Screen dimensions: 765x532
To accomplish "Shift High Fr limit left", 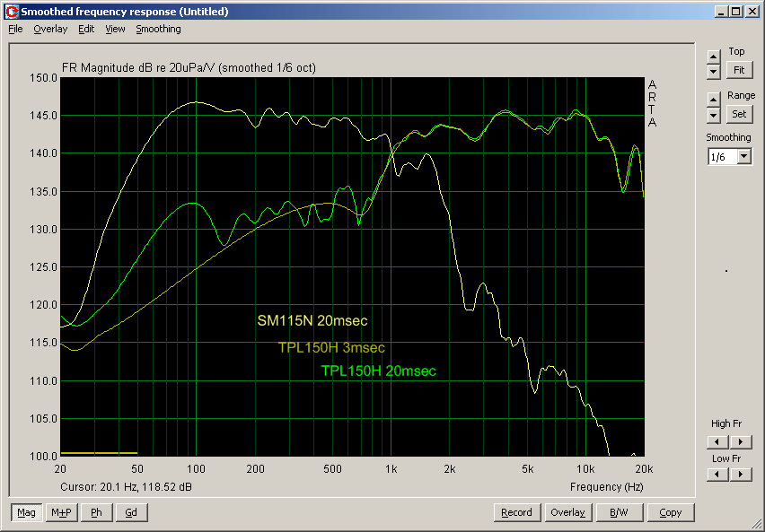I will pos(717,441).
